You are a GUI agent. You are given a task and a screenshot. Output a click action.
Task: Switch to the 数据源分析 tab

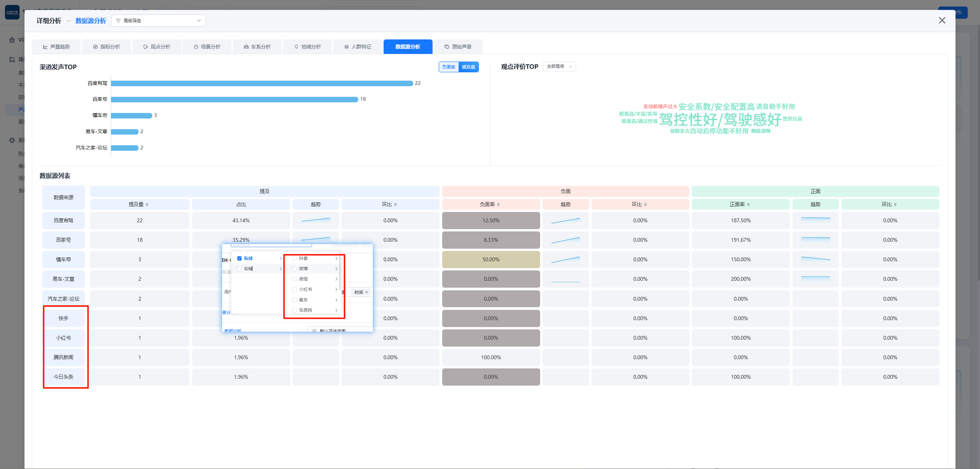pos(408,47)
